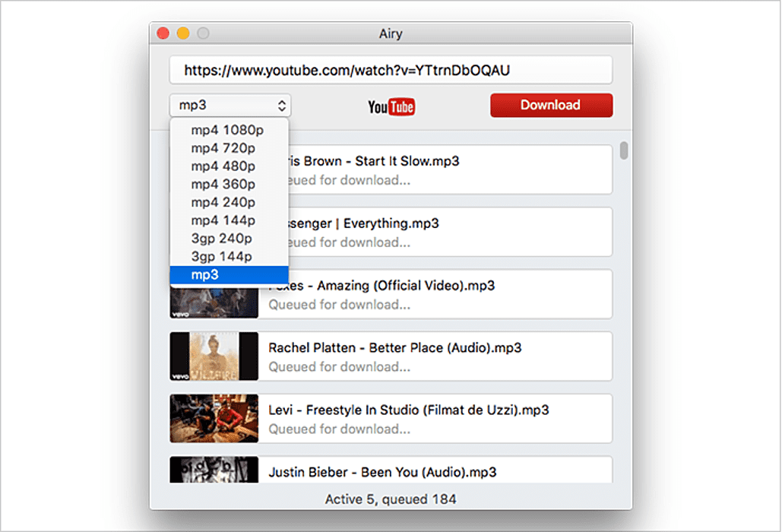The height and width of the screenshot is (532, 782).
Task: Select 'Everything.mp3' title text
Action: (391, 223)
